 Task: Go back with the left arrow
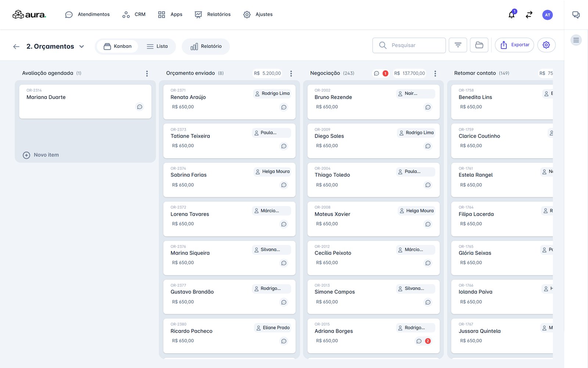16,46
